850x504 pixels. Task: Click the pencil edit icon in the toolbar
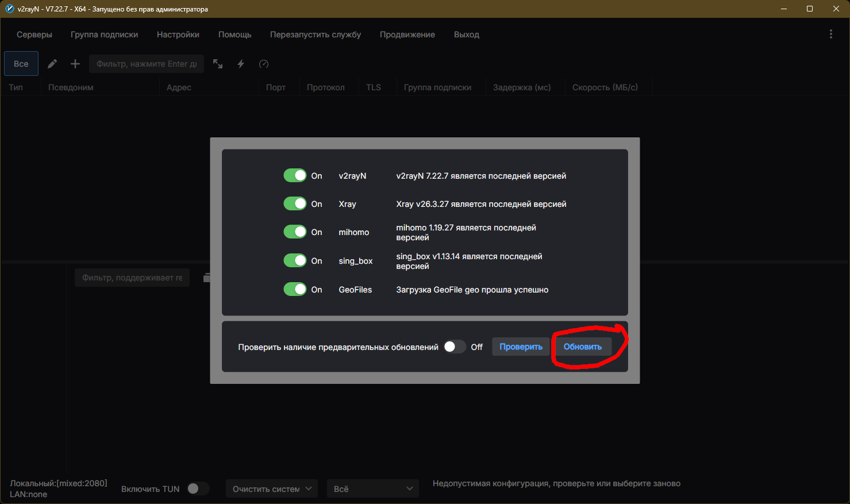pos(52,64)
